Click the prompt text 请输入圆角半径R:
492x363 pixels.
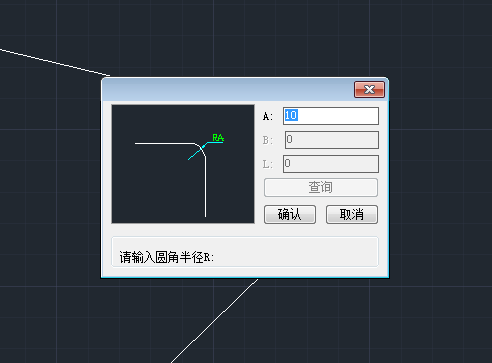pyautogui.click(x=167, y=257)
